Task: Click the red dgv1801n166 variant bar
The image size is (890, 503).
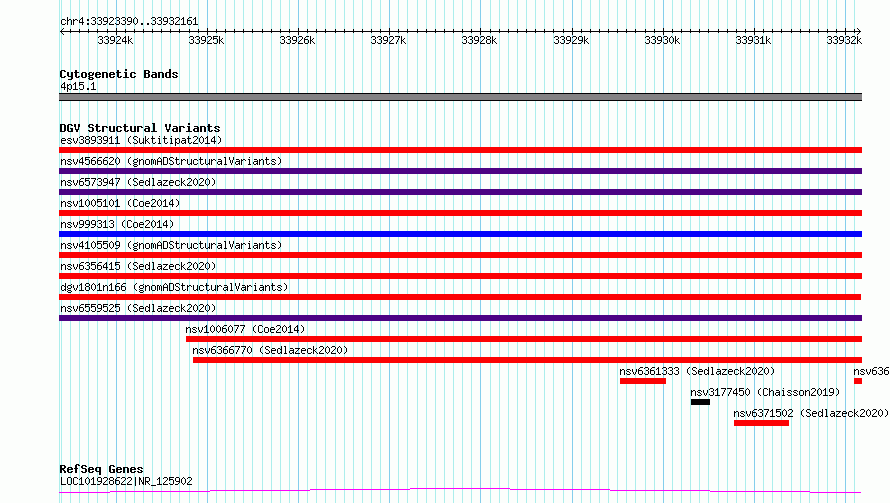Action: (460, 297)
